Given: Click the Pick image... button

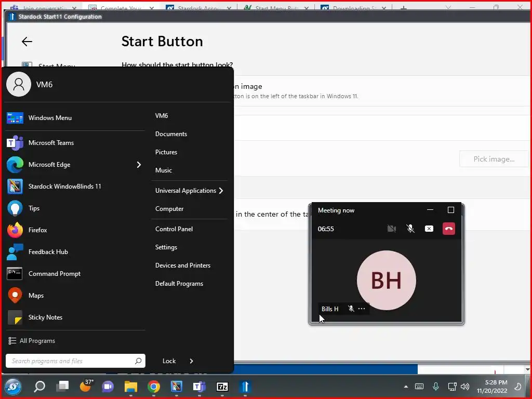Looking at the screenshot, I should click(x=494, y=159).
